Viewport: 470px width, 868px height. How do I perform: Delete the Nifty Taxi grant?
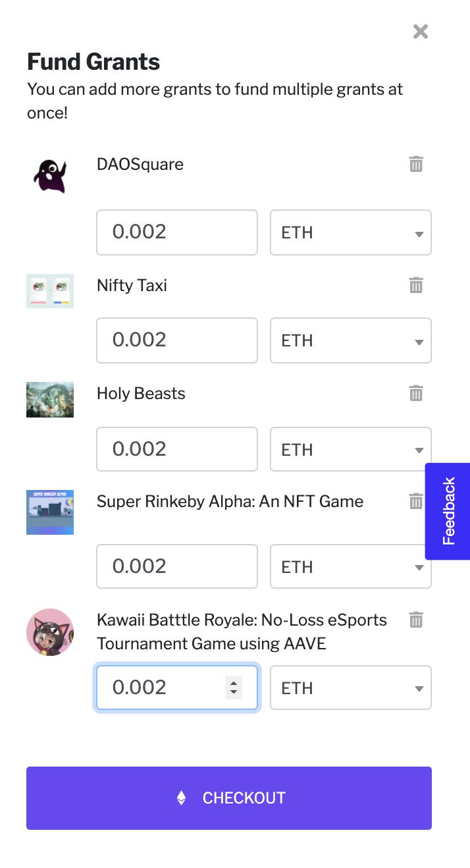click(x=416, y=285)
